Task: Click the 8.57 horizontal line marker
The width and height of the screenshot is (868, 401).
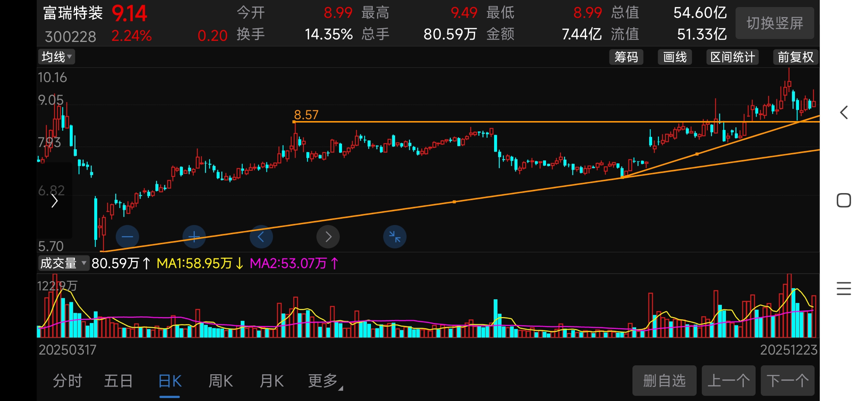Action: 306,115
